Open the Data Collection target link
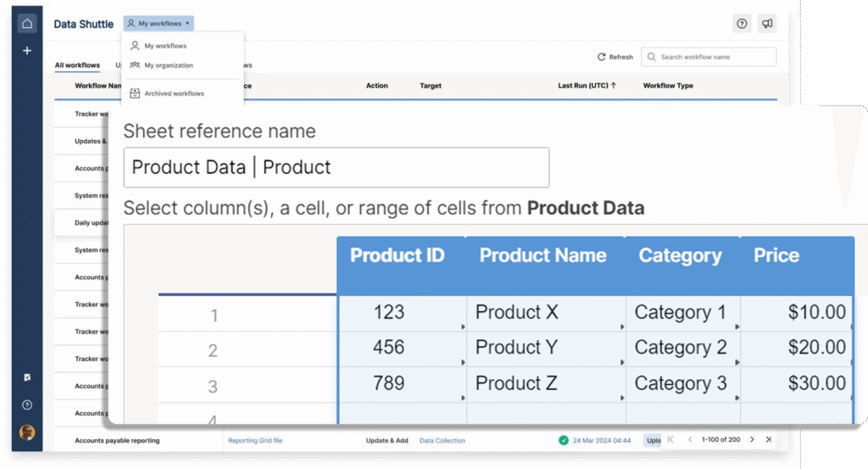This screenshot has width=868, height=469. pyautogui.click(x=442, y=441)
